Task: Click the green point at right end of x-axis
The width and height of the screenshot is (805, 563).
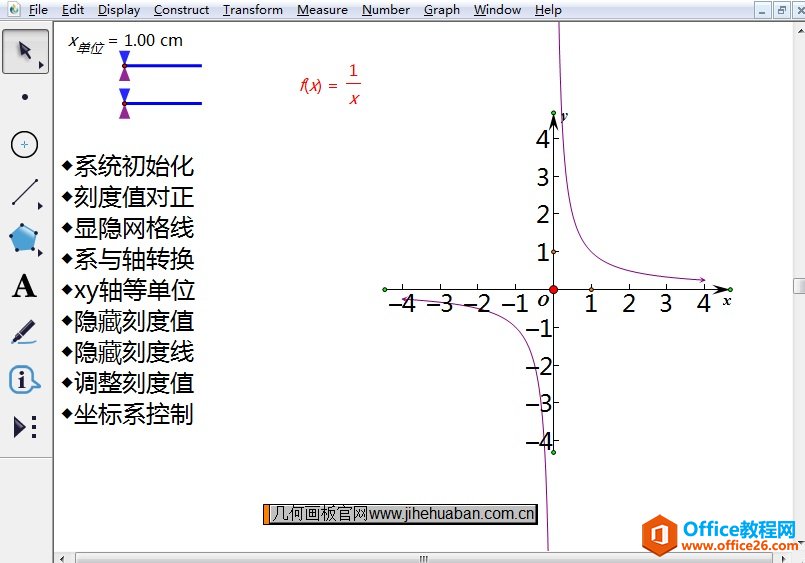Action: [731, 289]
